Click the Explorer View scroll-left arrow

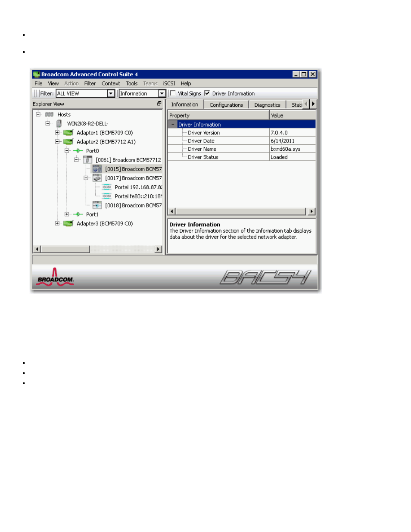(37, 249)
